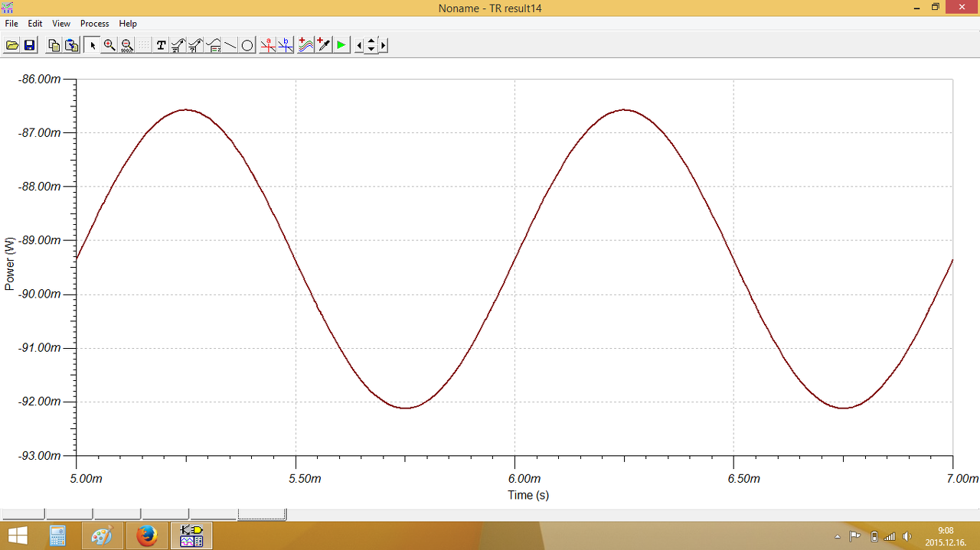The width and height of the screenshot is (980, 550).
Task: Click the 6.50m x-axis value
Action: [743, 479]
